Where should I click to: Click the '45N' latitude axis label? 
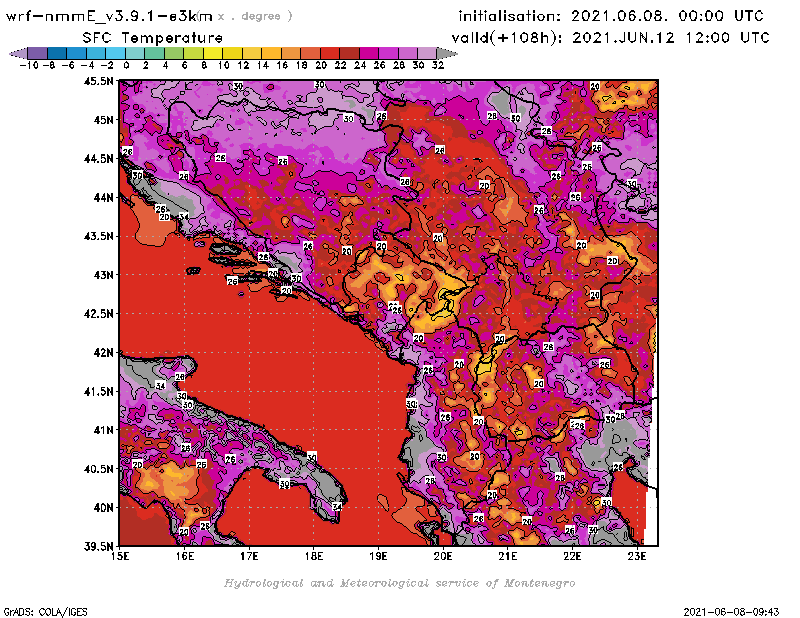coord(104,120)
